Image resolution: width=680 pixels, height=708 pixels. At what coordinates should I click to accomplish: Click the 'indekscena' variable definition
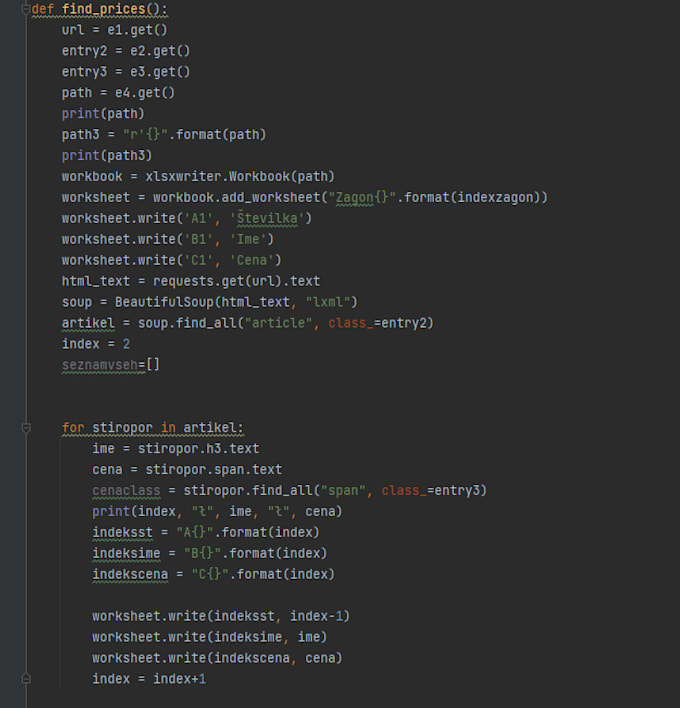click(130, 574)
